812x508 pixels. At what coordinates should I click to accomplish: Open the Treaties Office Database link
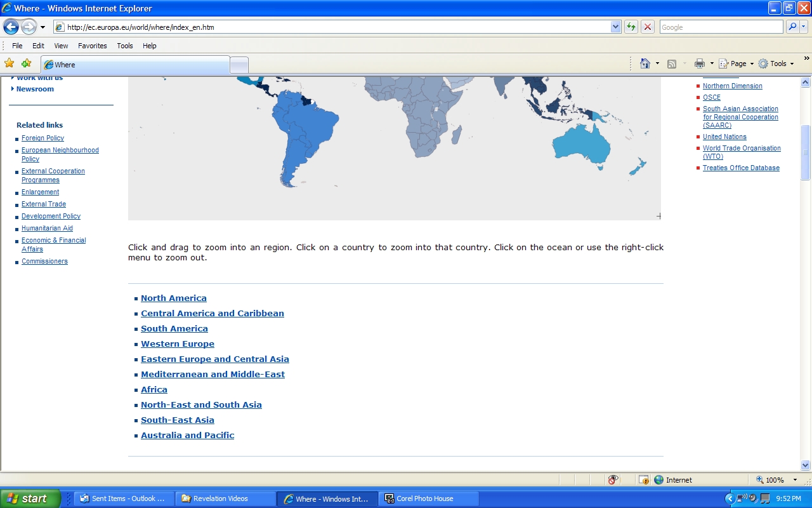pyautogui.click(x=741, y=168)
